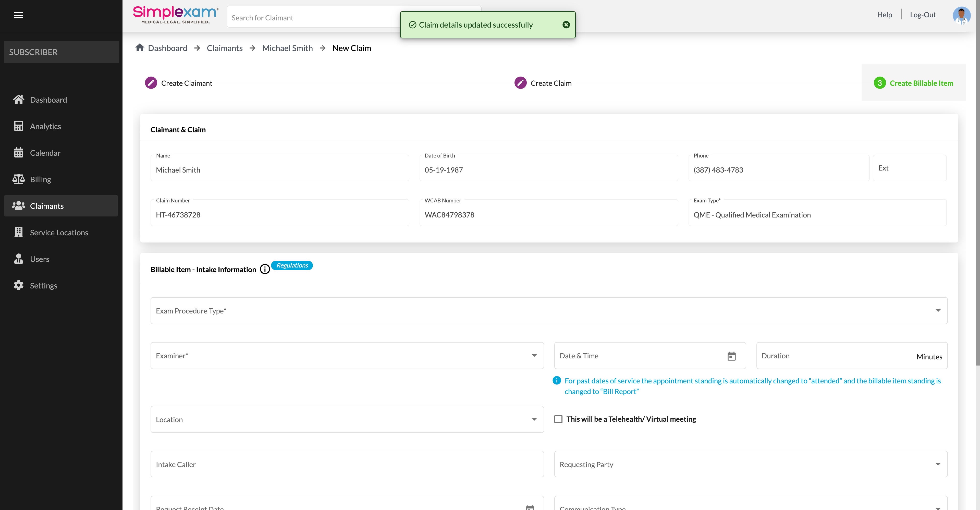
Task: Open the Analytics sidebar icon
Action: [18, 126]
